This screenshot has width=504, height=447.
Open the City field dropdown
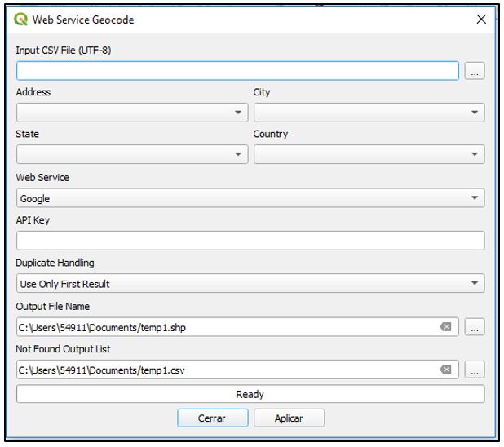click(x=369, y=113)
